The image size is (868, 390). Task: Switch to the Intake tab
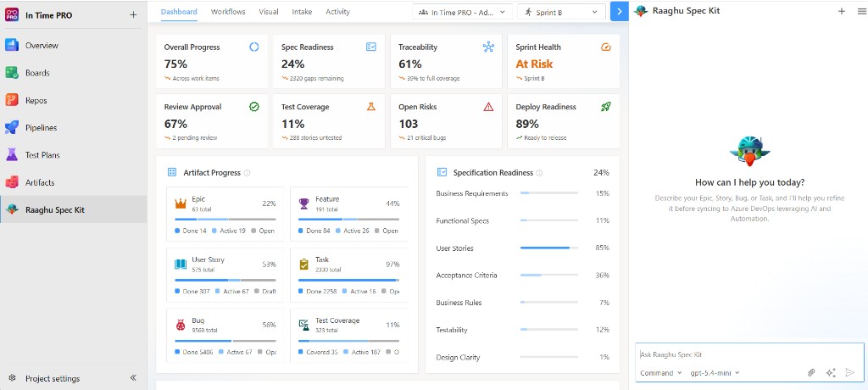coord(302,12)
